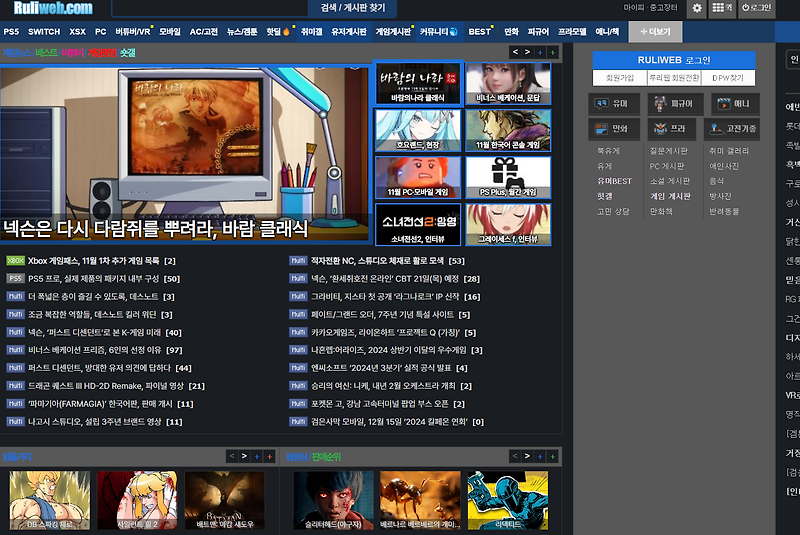Open the 유머BEST sidebar link
The image size is (800, 535).
[614, 181]
